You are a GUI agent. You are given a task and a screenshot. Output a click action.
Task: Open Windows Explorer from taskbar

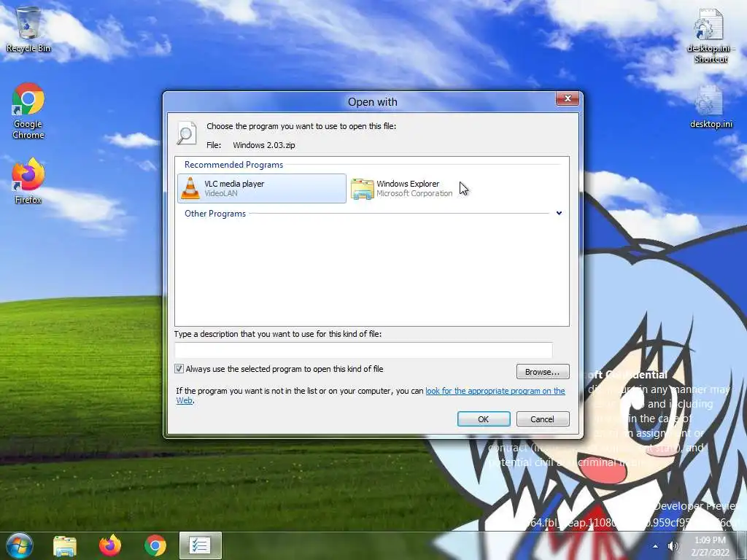click(x=65, y=545)
